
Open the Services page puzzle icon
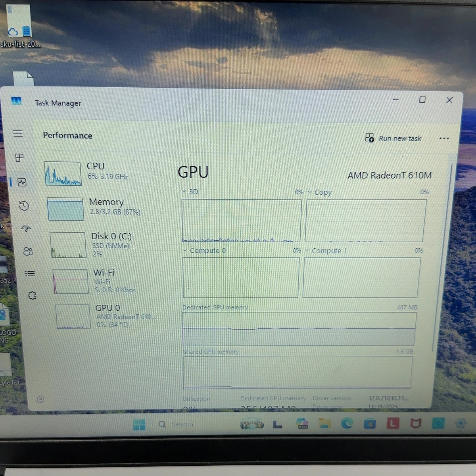click(x=32, y=296)
